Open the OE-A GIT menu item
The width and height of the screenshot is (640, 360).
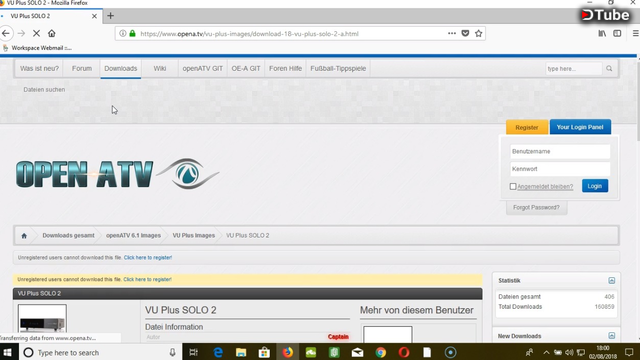246,69
